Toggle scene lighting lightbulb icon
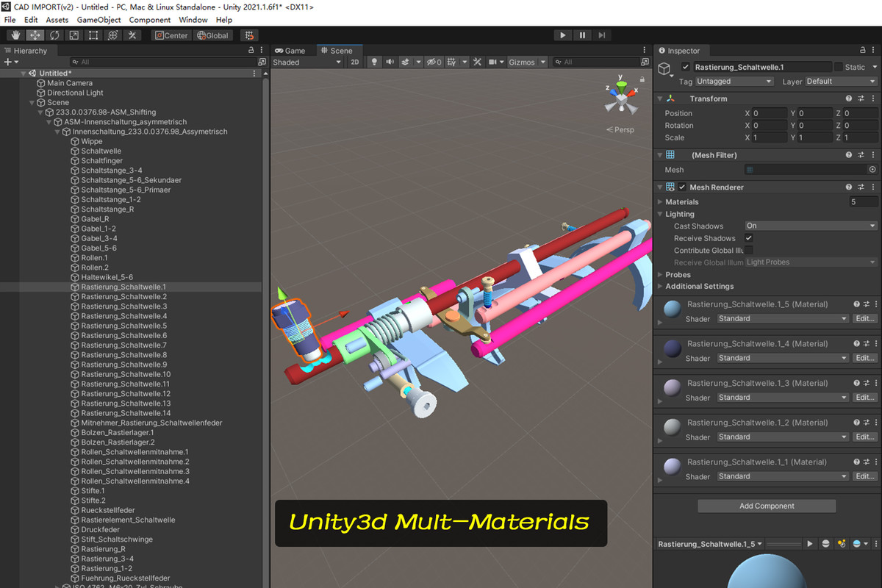The height and width of the screenshot is (588, 882). click(374, 62)
